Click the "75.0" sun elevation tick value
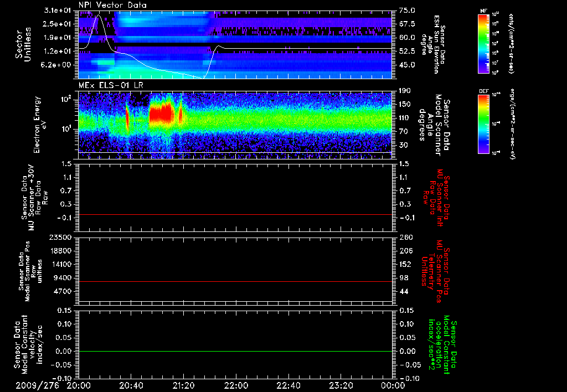The width and height of the screenshot is (567, 392). [x=407, y=11]
